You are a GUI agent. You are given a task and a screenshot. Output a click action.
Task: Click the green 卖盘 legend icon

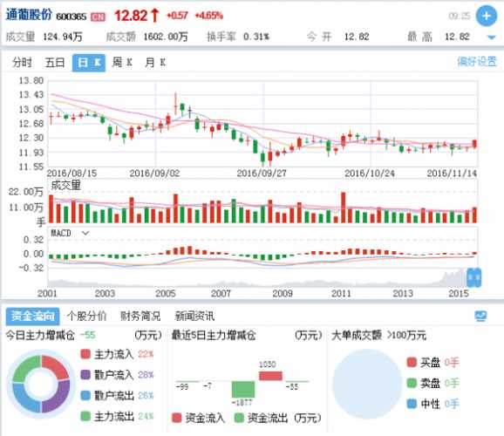[412, 383]
